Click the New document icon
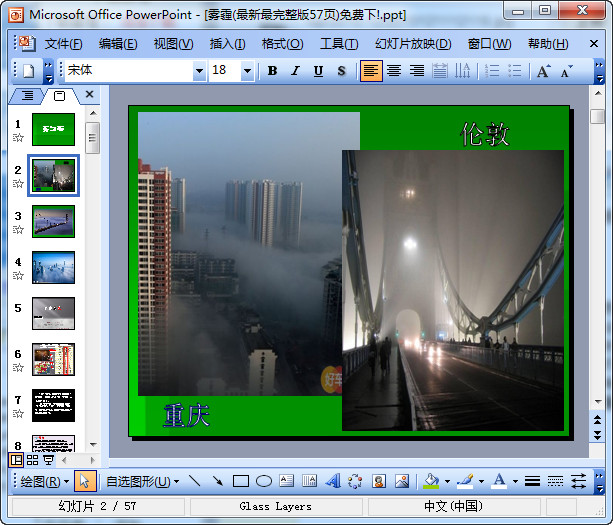Screen dimensions: 613x525 (x=28, y=71)
